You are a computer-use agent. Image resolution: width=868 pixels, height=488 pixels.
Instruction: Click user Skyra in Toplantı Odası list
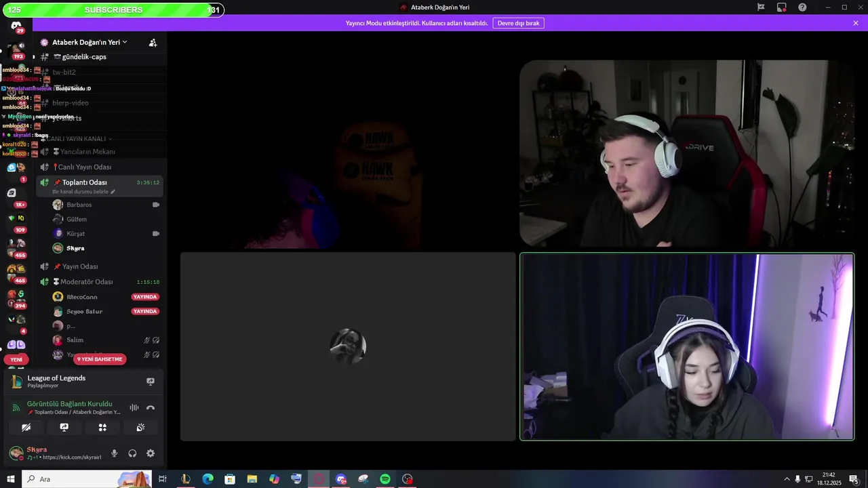75,248
